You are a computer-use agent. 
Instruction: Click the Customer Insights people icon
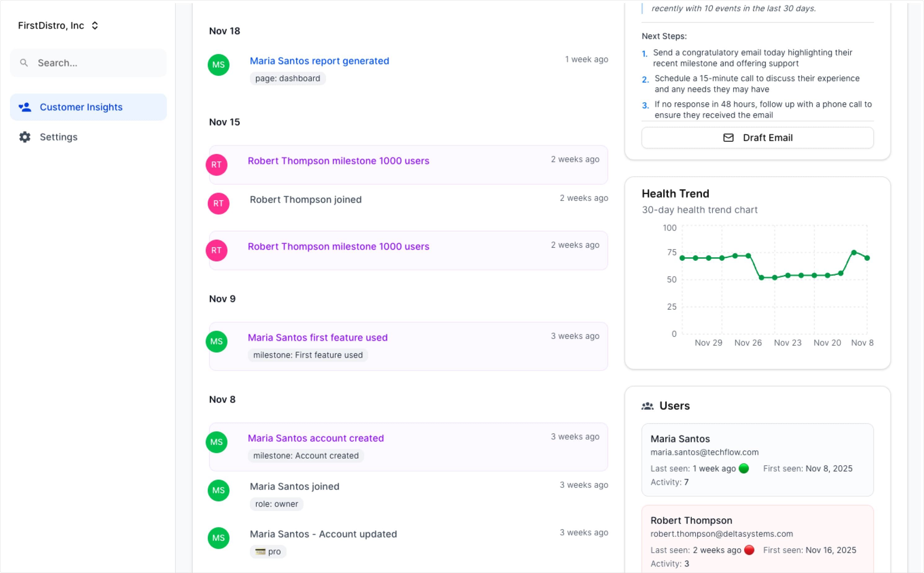pyautogui.click(x=25, y=107)
